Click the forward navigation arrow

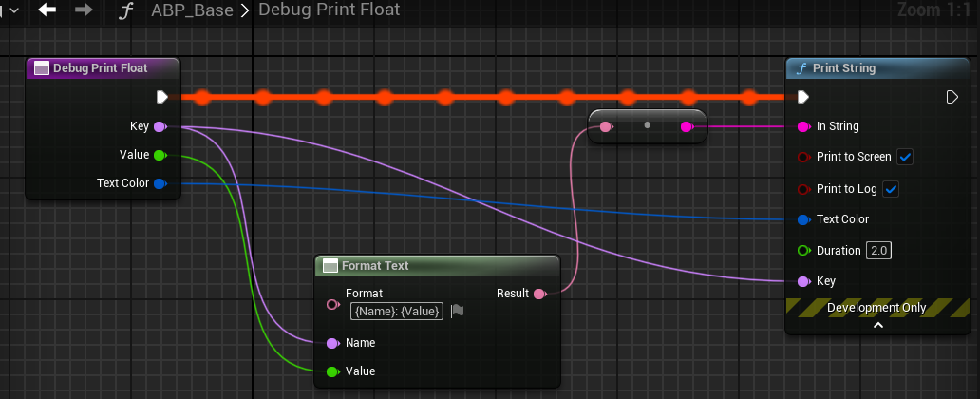pyautogui.click(x=84, y=10)
